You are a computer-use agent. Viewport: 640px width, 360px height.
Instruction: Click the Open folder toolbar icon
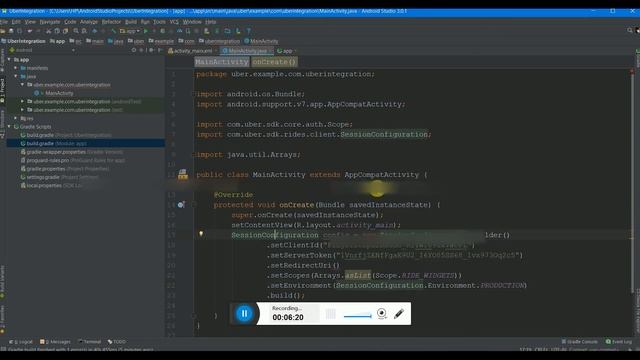(3, 31)
